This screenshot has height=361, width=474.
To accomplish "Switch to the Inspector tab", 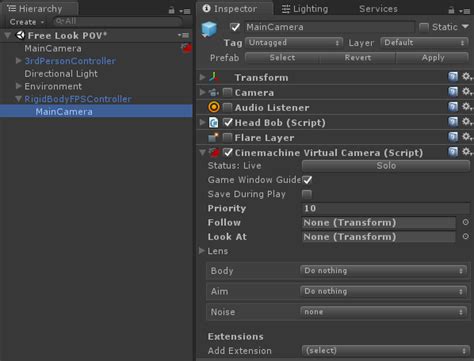I will 235,9.
